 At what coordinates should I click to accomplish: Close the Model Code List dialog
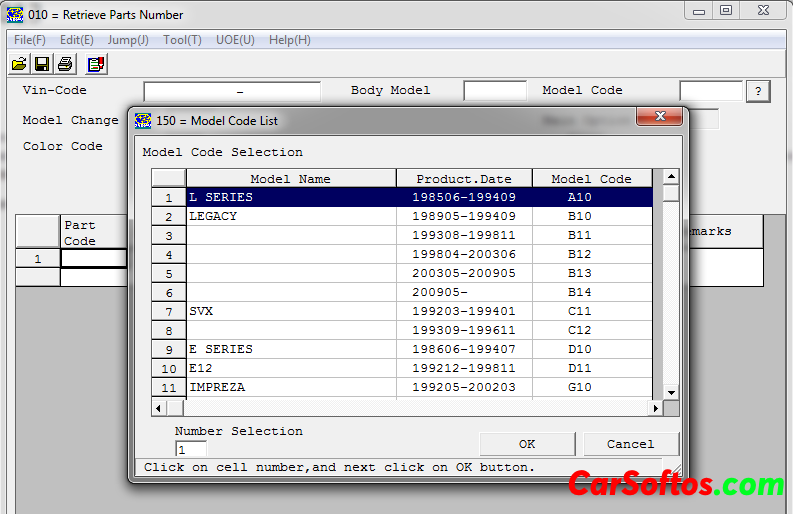pos(659,117)
